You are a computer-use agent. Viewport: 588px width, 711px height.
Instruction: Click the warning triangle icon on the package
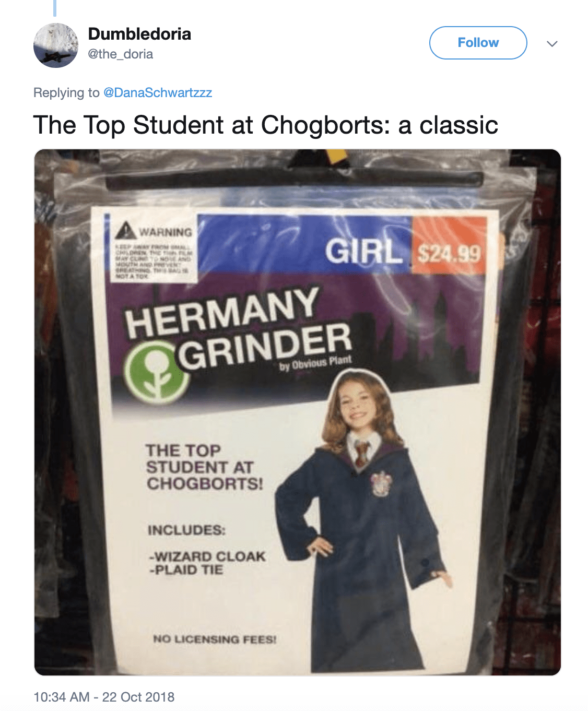click(x=126, y=230)
